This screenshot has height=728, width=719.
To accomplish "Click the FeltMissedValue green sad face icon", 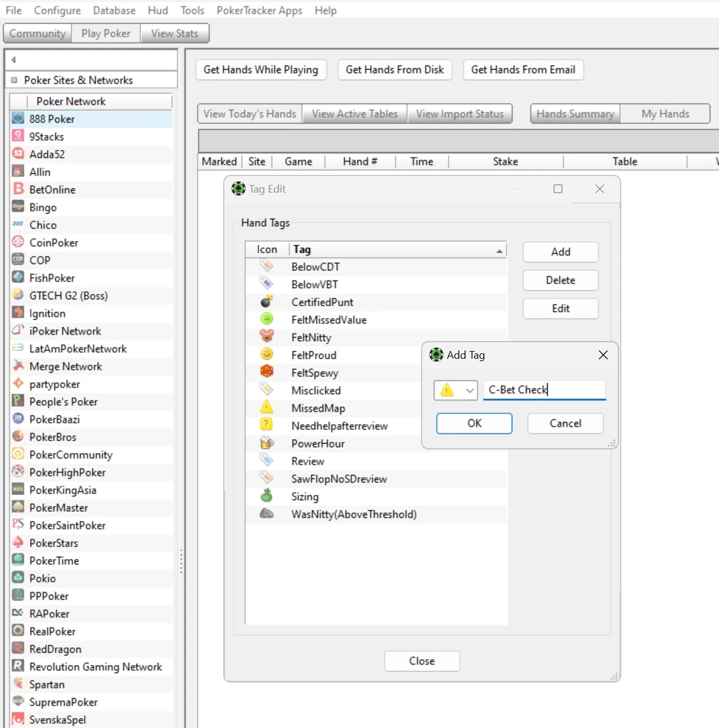I will point(267,319).
